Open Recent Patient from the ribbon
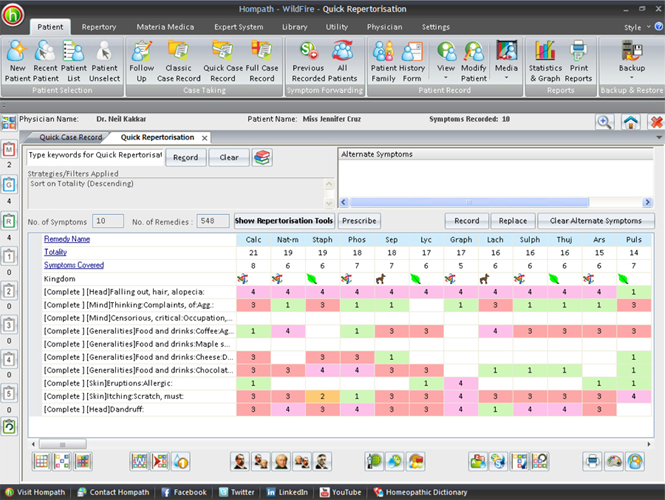 pyautogui.click(x=45, y=61)
